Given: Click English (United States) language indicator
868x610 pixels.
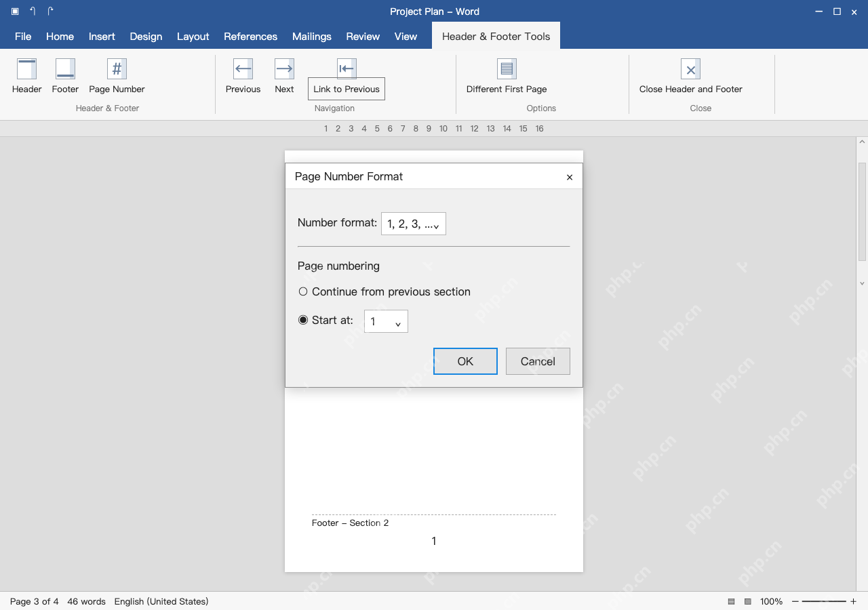Looking at the screenshot, I should coord(161,601).
